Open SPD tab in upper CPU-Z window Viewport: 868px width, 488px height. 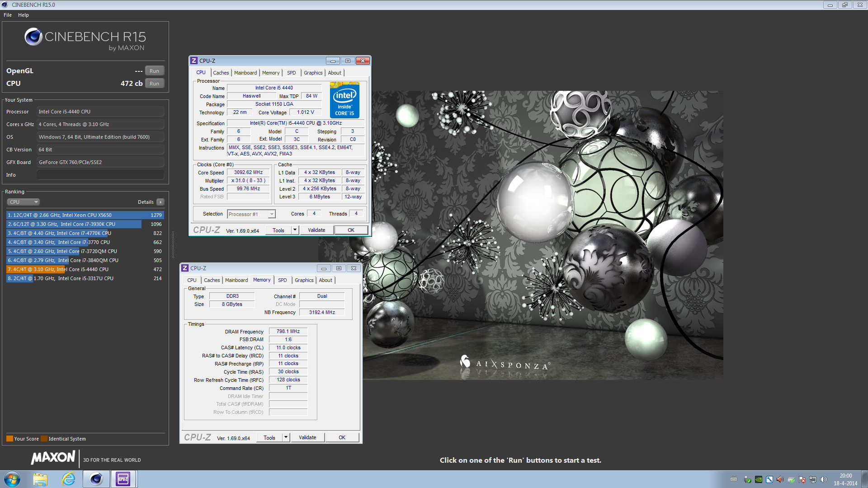292,73
